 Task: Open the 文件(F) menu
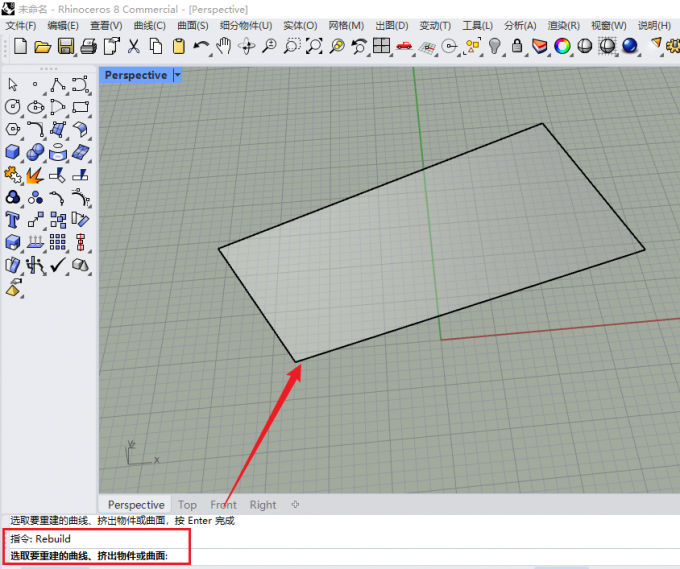click(21, 26)
